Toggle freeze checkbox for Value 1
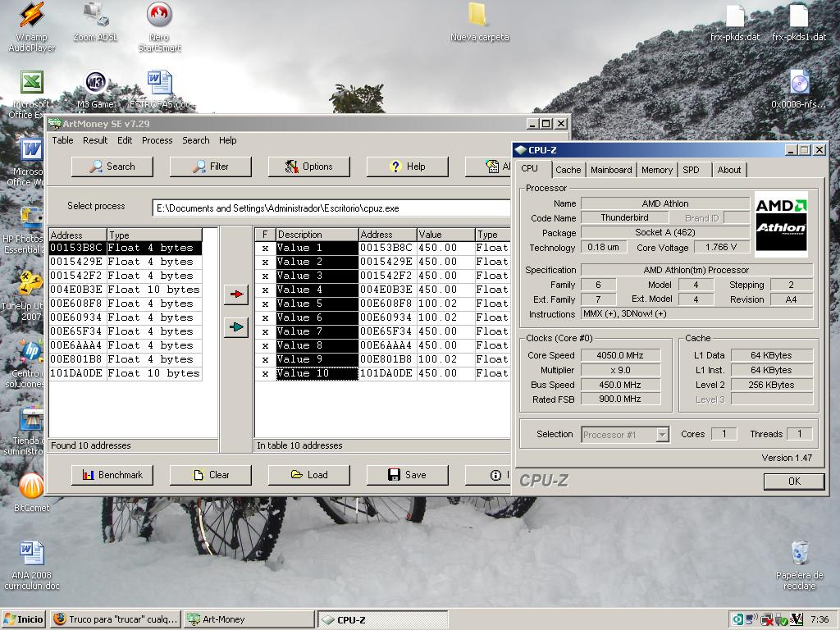840x630 pixels. click(x=265, y=248)
